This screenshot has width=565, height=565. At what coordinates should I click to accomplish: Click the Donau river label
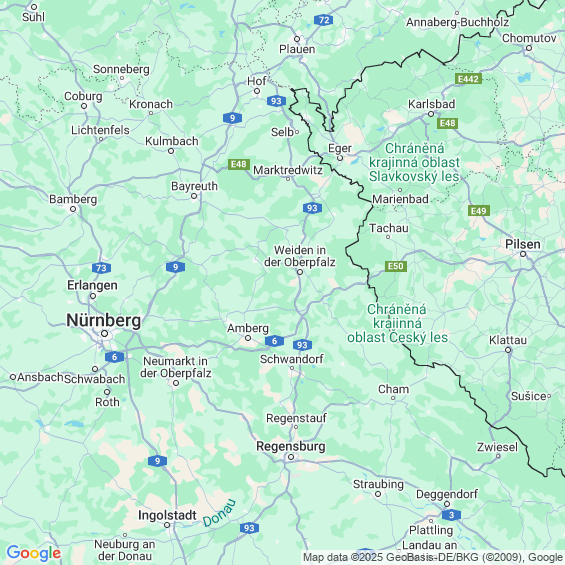[219, 513]
